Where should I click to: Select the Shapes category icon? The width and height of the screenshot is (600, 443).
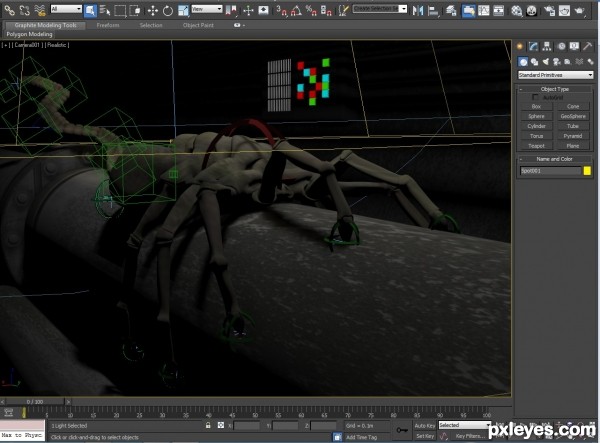[x=535, y=62]
